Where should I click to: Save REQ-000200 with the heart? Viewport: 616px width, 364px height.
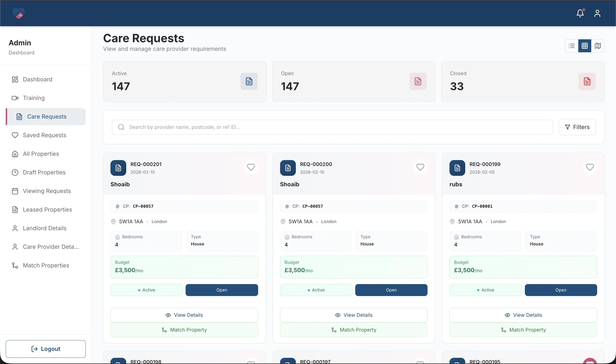point(420,167)
